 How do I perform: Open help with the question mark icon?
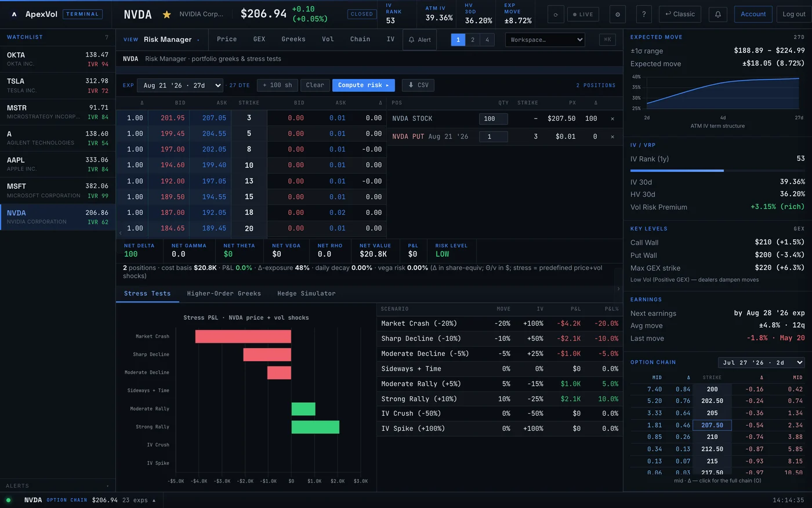click(644, 15)
